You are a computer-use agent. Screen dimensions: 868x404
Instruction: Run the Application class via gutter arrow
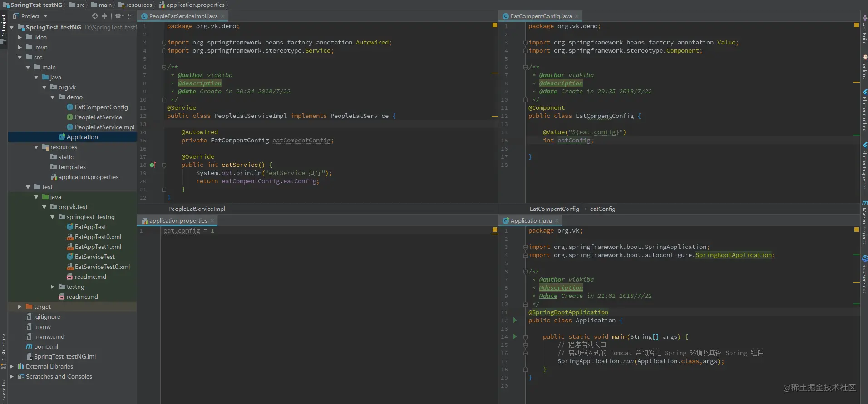tap(515, 320)
